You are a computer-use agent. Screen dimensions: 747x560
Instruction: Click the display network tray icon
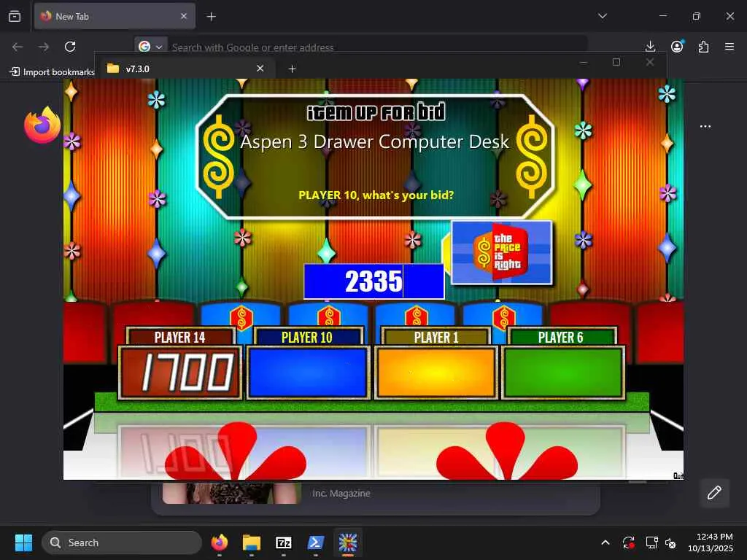click(651, 542)
